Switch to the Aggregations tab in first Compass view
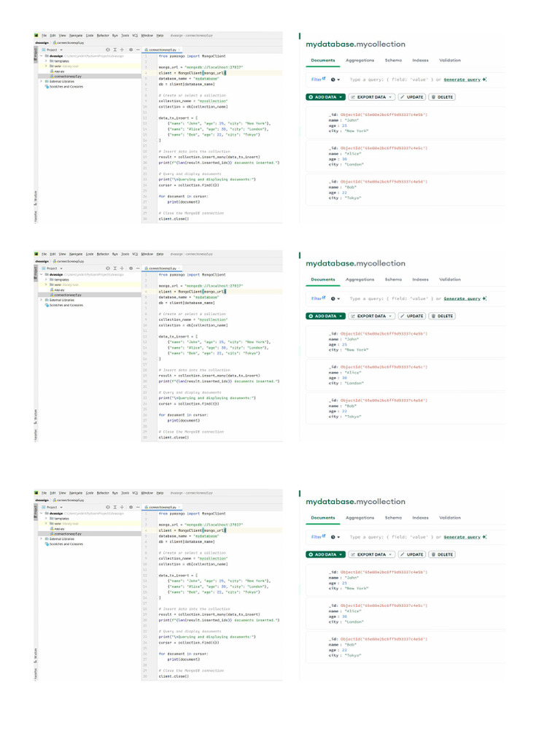The image size is (560, 747). coord(359,61)
